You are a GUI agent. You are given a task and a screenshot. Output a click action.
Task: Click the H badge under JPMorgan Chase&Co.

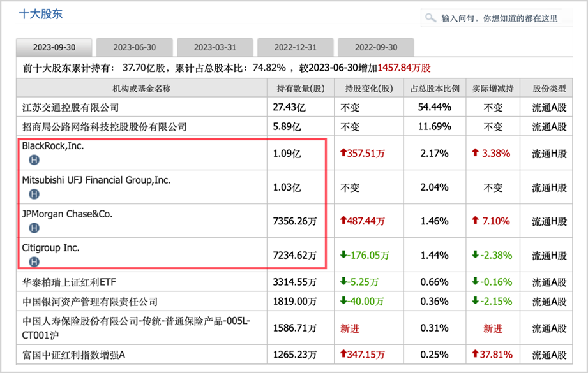pos(34,228)
